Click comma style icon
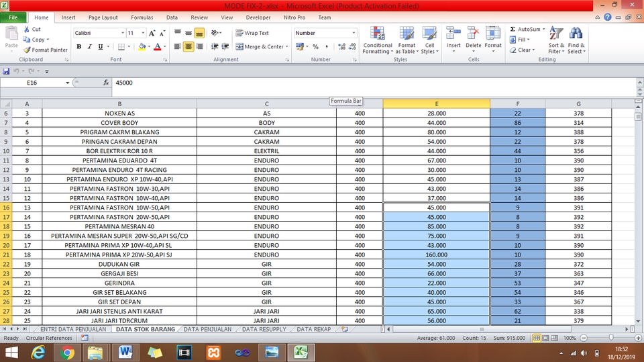Screen dimensions: 644x362 327,46
